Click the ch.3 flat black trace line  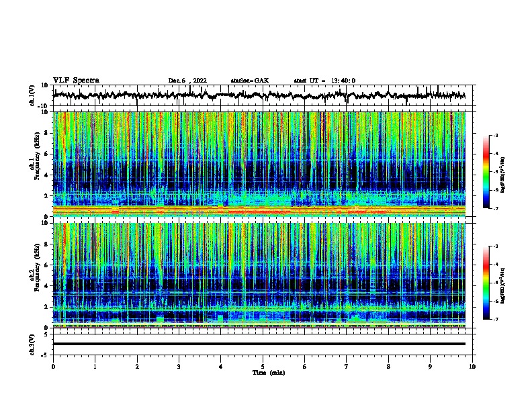pos(259,344)
